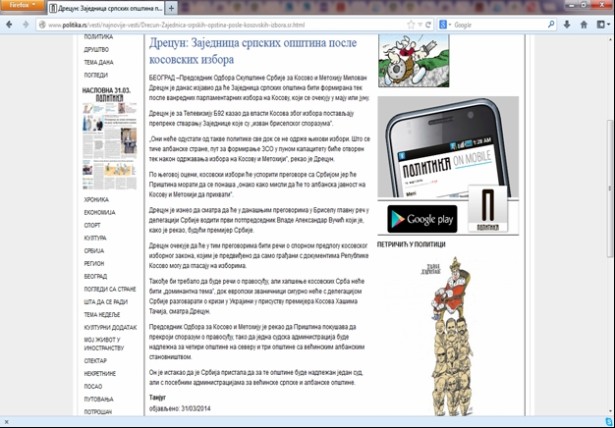Open the URL history dropdown arrow
The height and width of the screenshot is (428, 615).
[420, 25]
